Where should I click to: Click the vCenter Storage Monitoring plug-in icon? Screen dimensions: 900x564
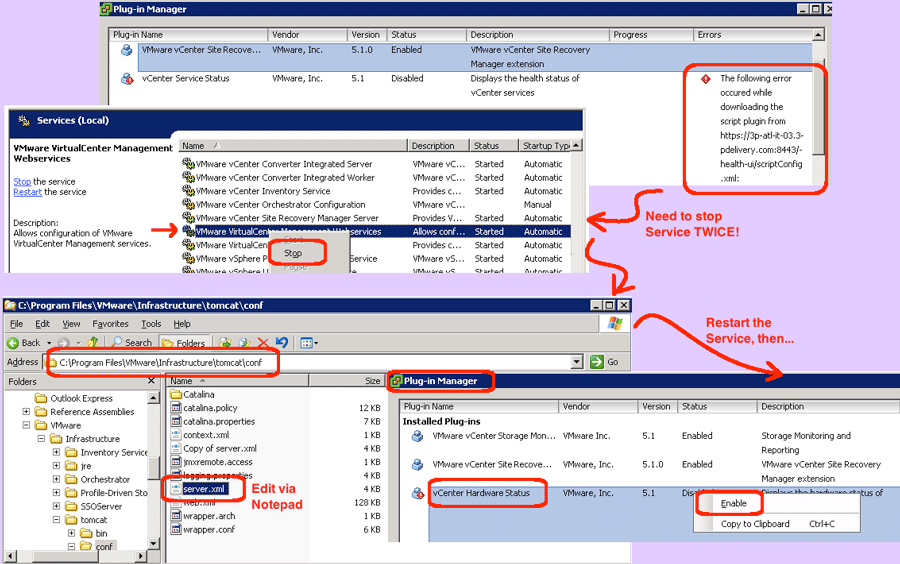pyautogui.click(x=418, y=436)
